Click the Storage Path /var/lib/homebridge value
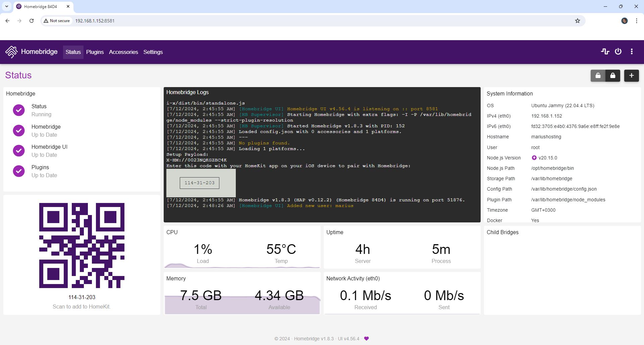 point(552,179)
